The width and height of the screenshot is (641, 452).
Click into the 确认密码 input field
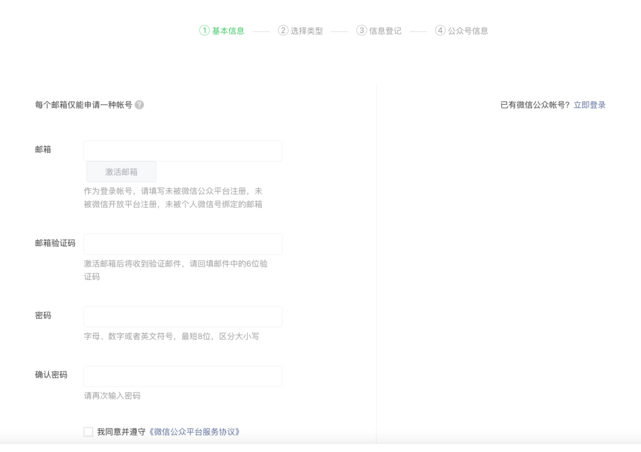click(183, 376)
